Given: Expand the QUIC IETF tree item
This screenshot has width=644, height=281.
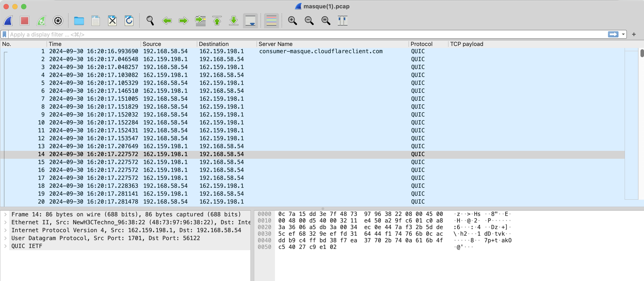Looking at the screenshot, I should tap(5, 246).
